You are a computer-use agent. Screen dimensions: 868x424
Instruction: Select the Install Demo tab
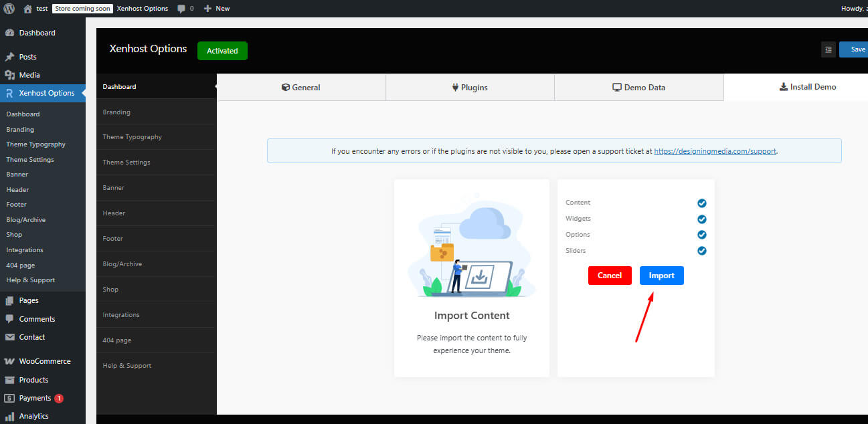coord(796,87)
